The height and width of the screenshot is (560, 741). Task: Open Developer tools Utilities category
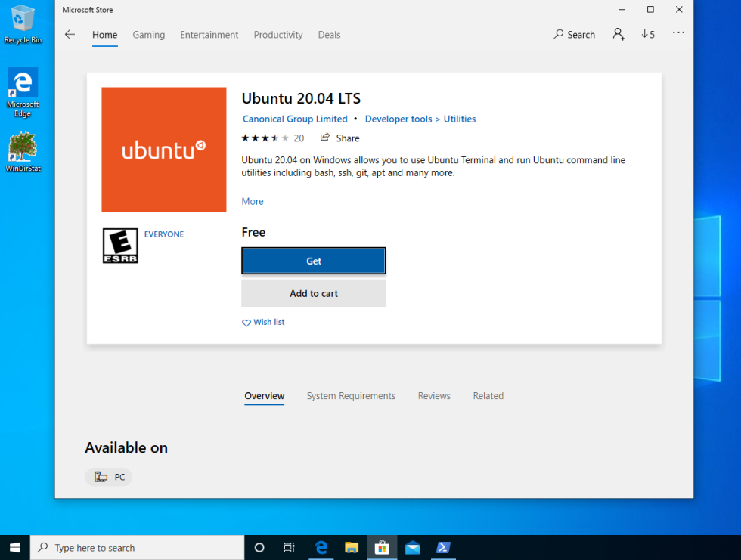click(x=420, y=119)
